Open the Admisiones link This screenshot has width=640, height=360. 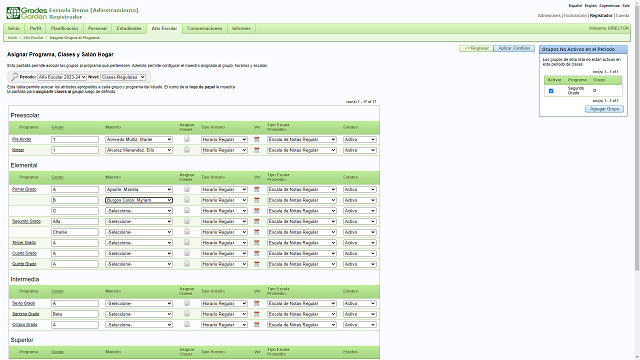tap(549, 16)
